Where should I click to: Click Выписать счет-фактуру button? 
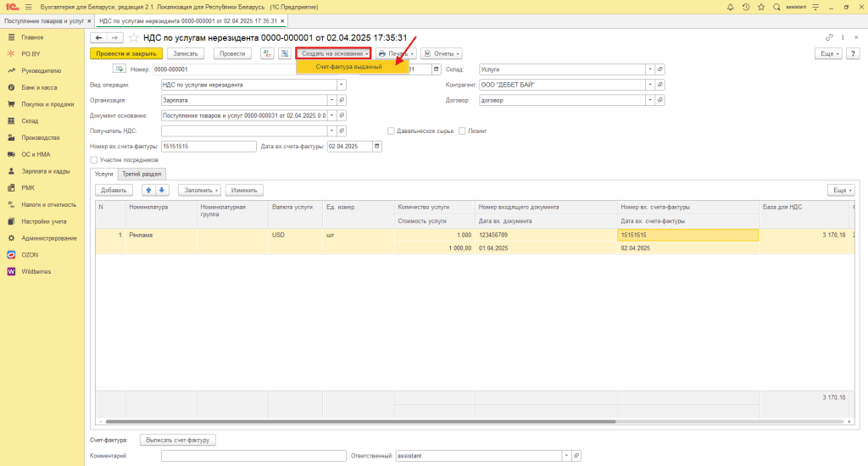178,440
